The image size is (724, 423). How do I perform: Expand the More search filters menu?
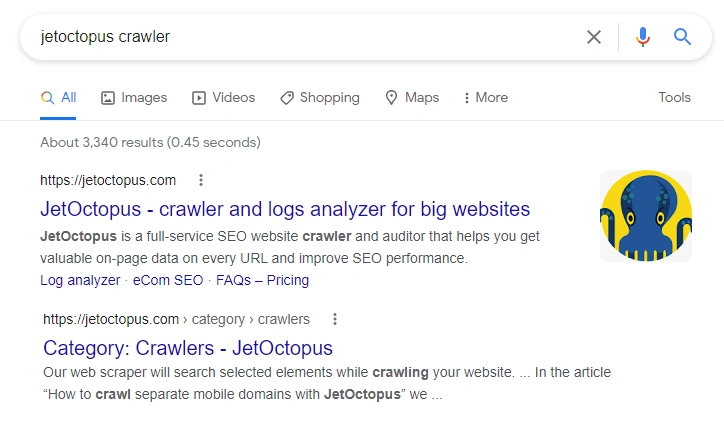[x=485, y=97]
